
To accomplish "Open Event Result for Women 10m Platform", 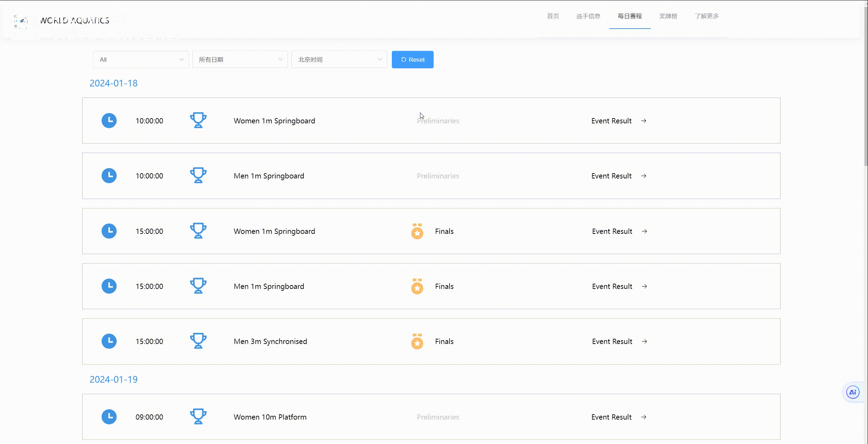I will (611, 417).
